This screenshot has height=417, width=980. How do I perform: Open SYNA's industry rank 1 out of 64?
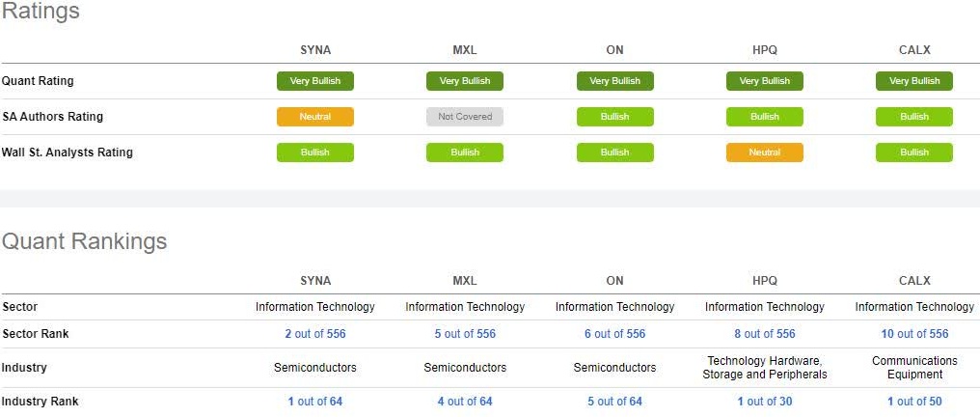(314, 402)
